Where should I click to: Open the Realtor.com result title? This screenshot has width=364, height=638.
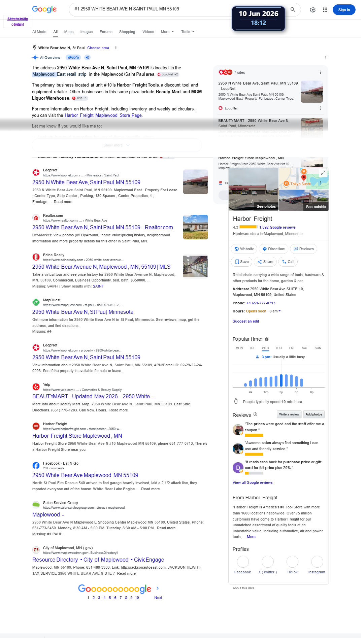pos(103,227)
